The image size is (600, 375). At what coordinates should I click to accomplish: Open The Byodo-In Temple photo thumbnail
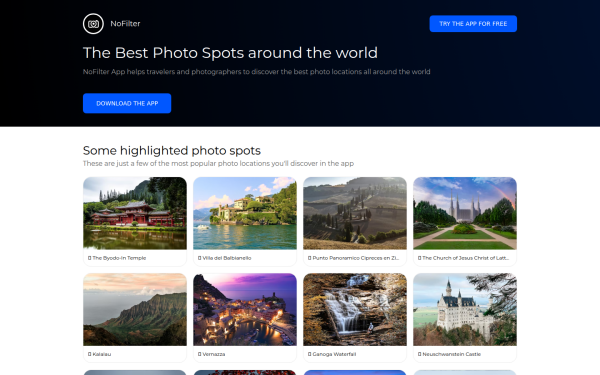135,213
